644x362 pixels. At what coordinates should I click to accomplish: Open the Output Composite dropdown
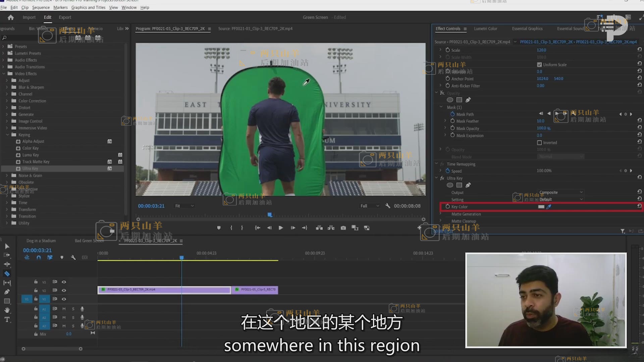click(x=561, y=192)
